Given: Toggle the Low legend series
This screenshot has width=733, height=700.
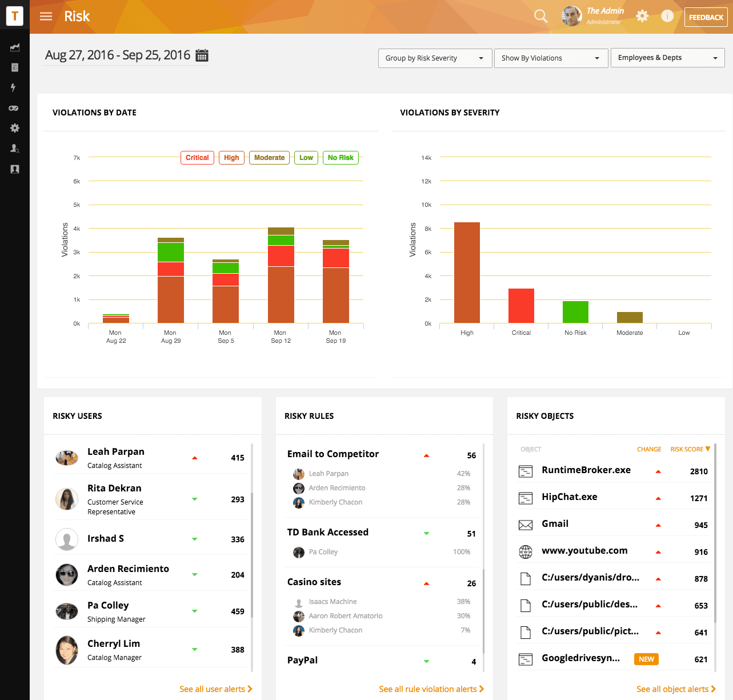Looking at the screenshot, I should (x=306, y=158).
